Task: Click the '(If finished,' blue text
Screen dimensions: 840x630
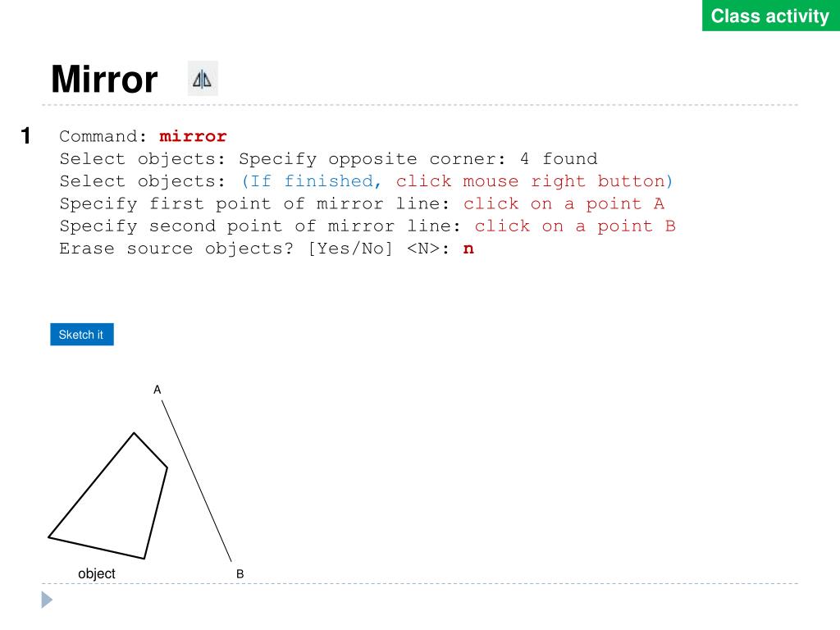Action: (311, 181)
